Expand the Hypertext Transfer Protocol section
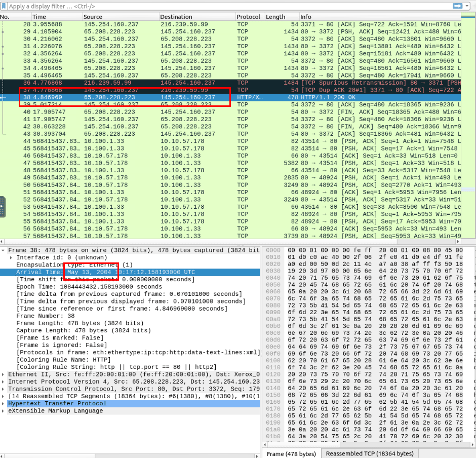This screenshot has height=458, width=476. [x=4, y=404]
